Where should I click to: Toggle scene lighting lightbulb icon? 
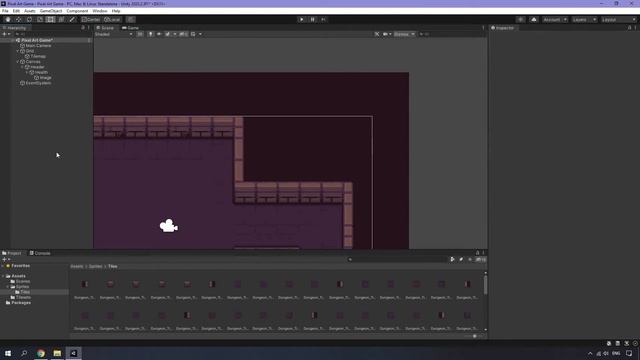(151, 34)
